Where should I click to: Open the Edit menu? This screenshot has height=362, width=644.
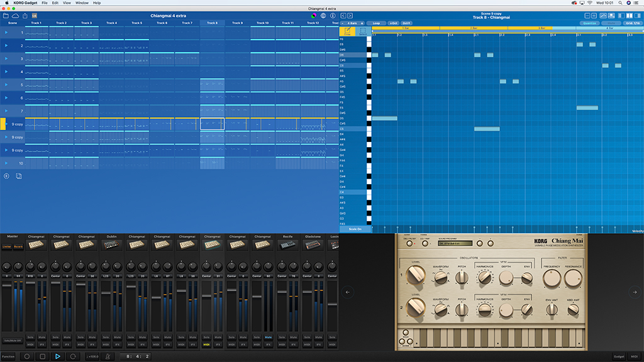pyautogui.click(x=55, y=3)
